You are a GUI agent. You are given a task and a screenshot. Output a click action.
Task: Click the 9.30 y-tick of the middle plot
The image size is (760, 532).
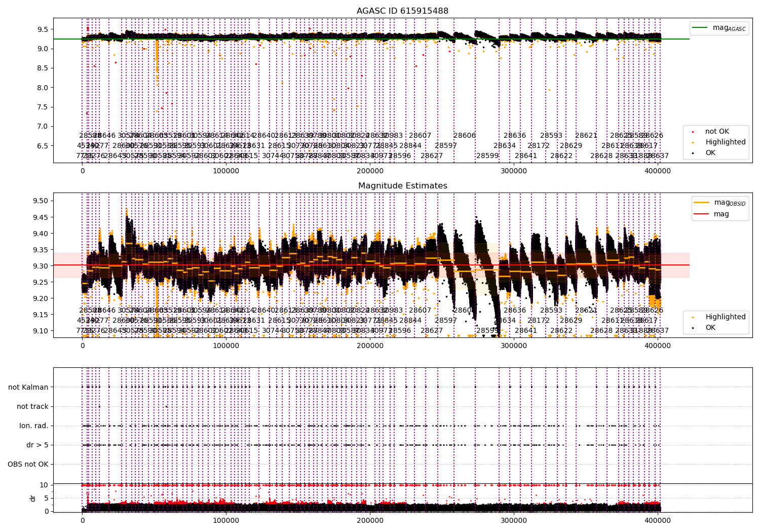(41, 267)
